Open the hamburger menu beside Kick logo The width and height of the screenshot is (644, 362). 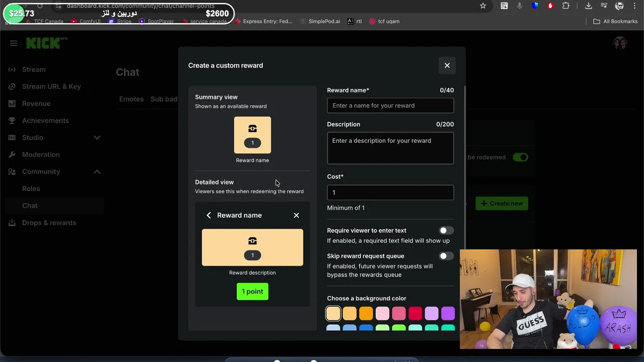[x=14, y=43]
